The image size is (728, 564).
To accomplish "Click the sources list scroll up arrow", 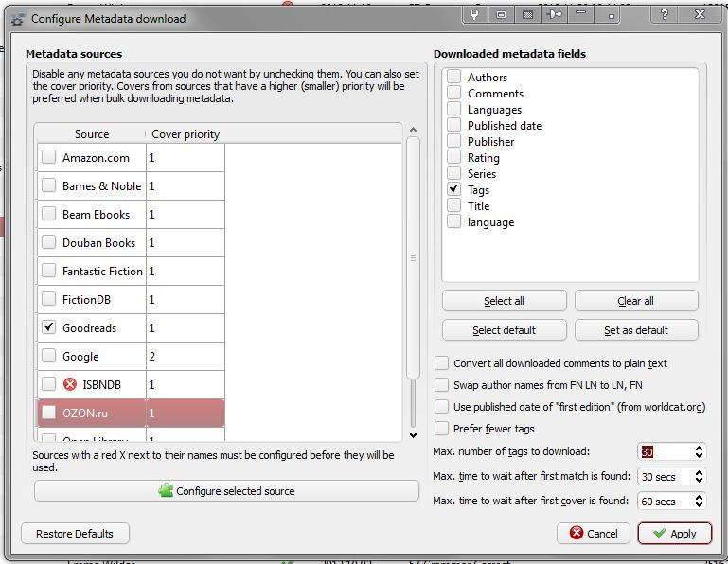I will (413, 130).
